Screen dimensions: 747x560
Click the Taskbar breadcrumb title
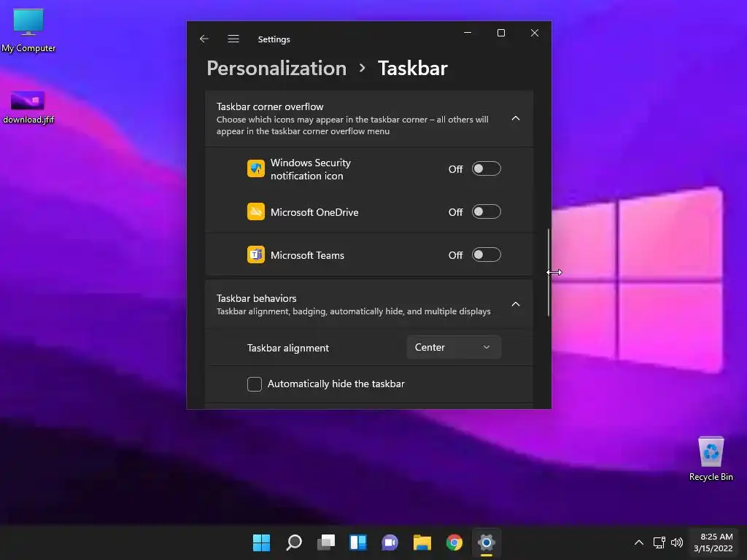pyautogui.click(x=413, y=68)
